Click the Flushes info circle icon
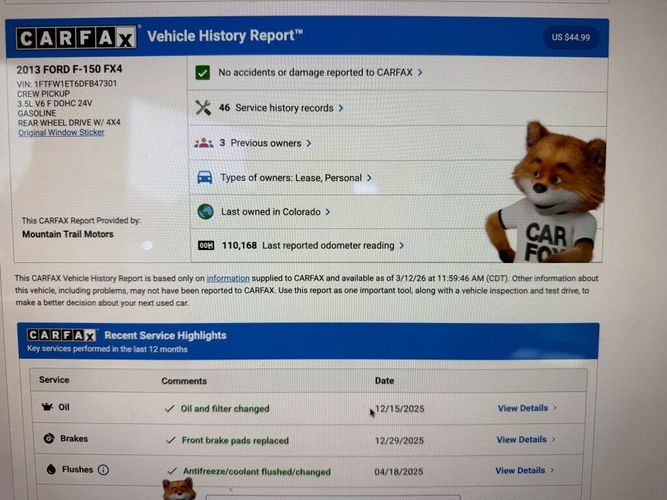The height and width of the screenshot is (500, 667). coord(103,470)
